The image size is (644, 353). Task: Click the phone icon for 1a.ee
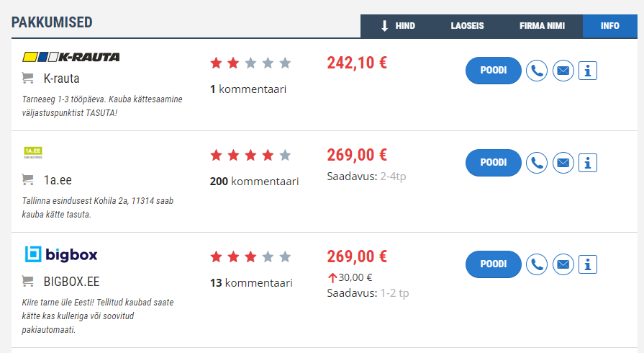pos(537,163)
